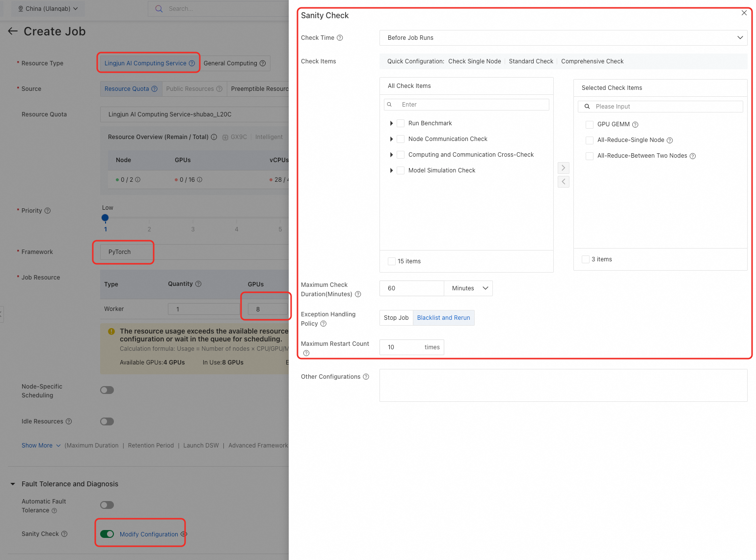Select Lingjun AI Computing Service resource type

(x=149, y=63)
